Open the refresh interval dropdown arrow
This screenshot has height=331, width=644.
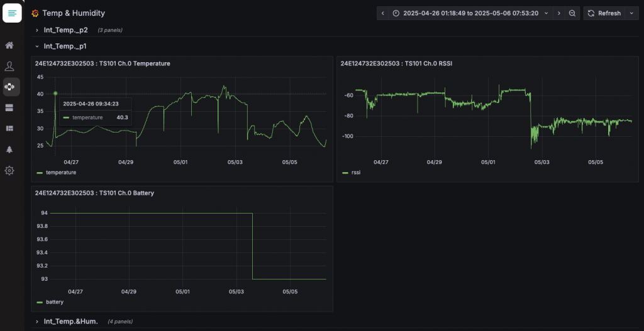[631, 13]
